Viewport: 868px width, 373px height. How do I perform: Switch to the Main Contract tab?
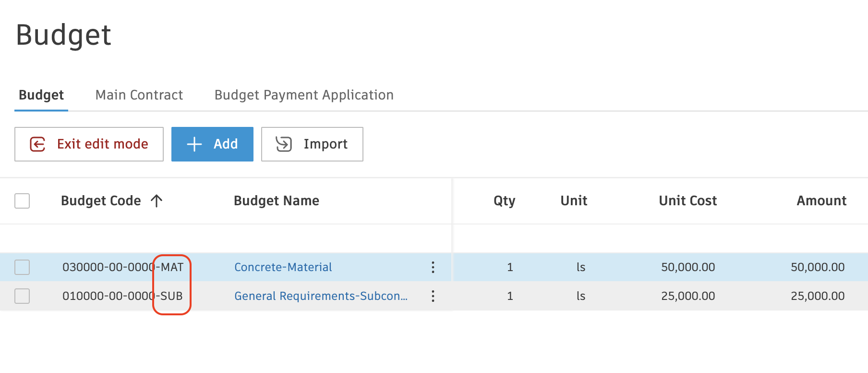pos(139,95)
